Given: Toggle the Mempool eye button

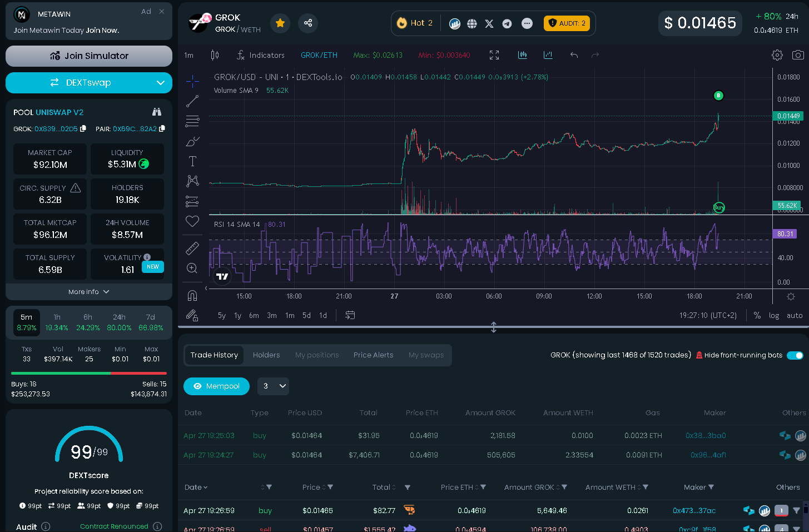Looking at the screenshot, I should tap(216, 386).
